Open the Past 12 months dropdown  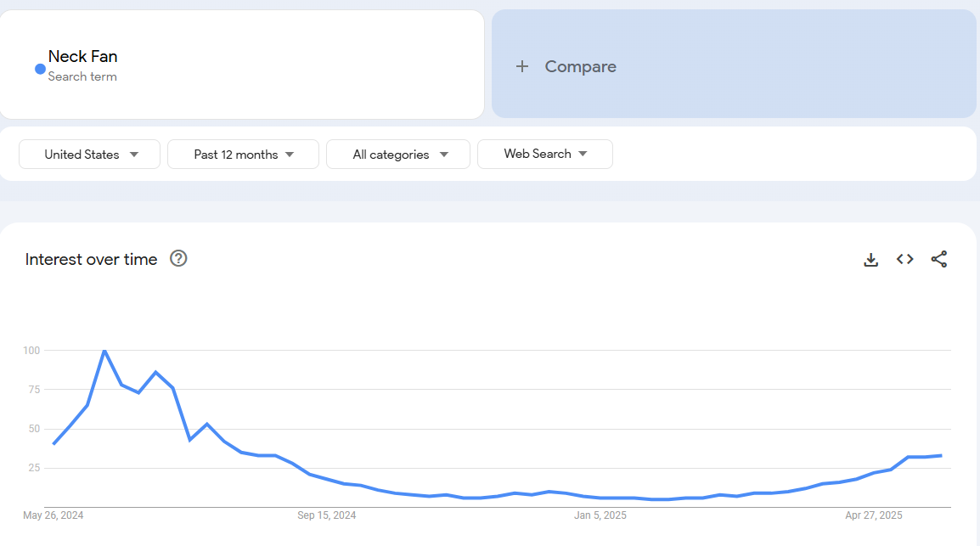click(x=243, y=155)
